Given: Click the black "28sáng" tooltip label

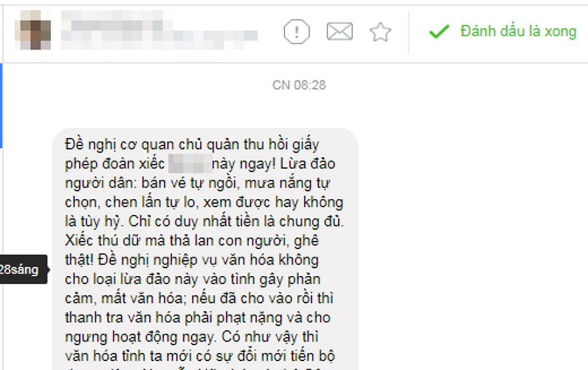Looking at the screenshot, I should pos(23,269).
